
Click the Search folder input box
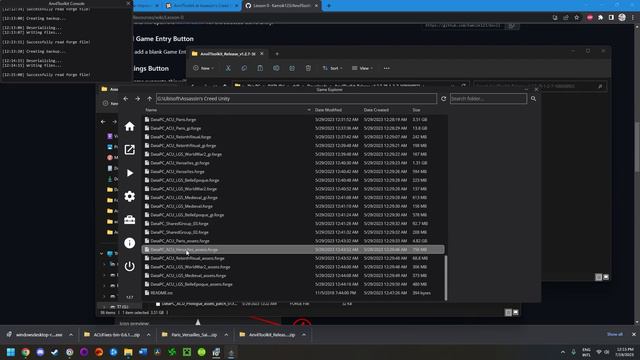tap(488, 99)
